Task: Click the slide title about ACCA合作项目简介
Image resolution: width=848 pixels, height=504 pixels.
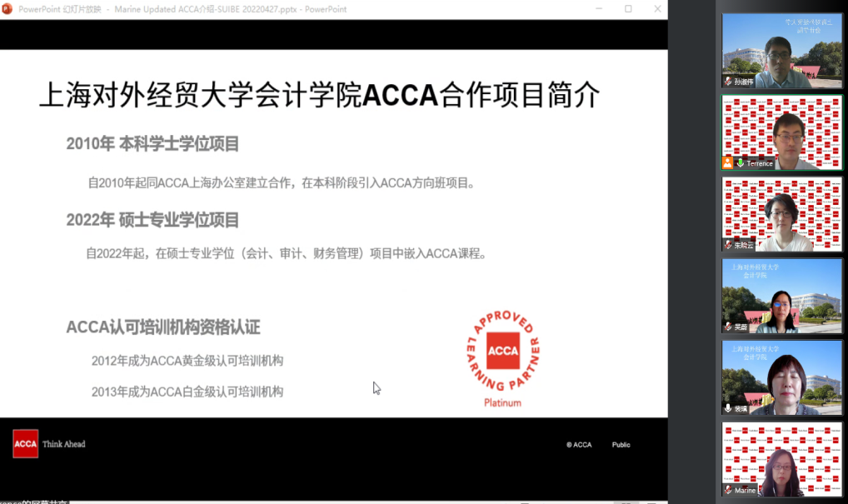Action: [319, 95]
